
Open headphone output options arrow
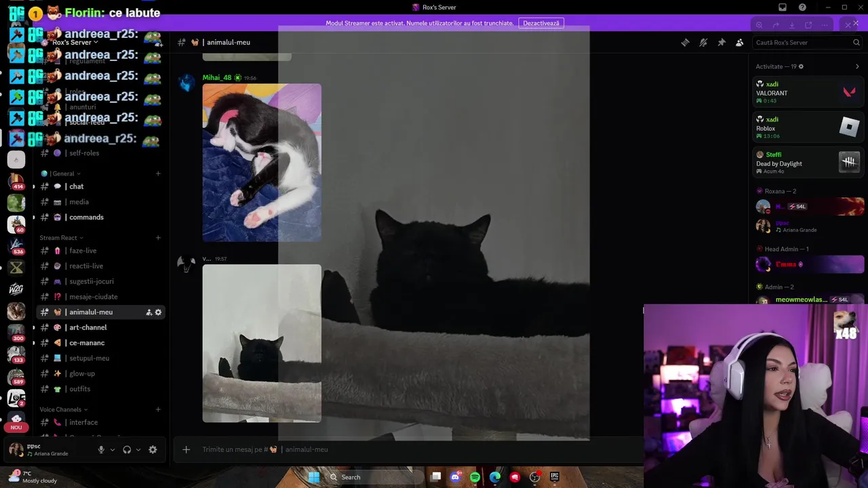tap(138, 449)
